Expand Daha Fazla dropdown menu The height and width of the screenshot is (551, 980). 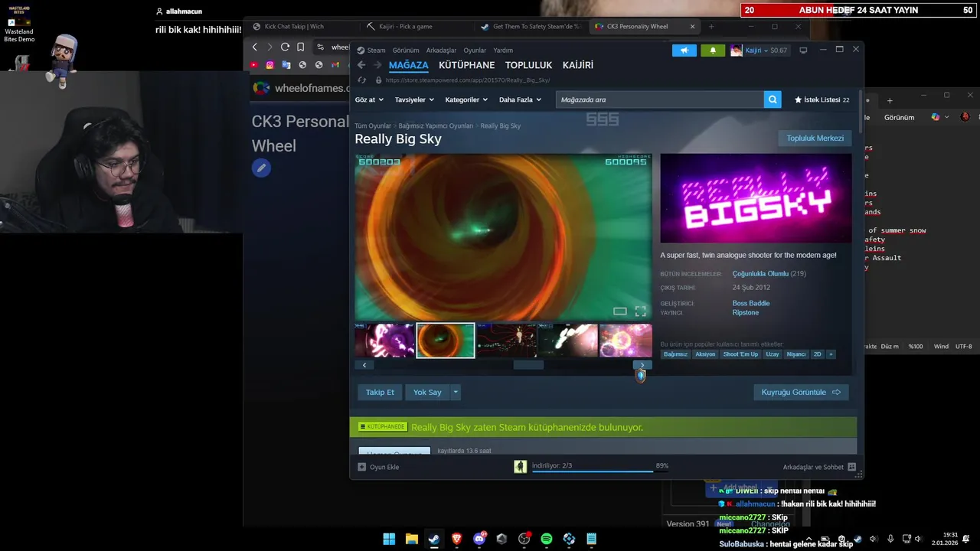coord(520,99)
